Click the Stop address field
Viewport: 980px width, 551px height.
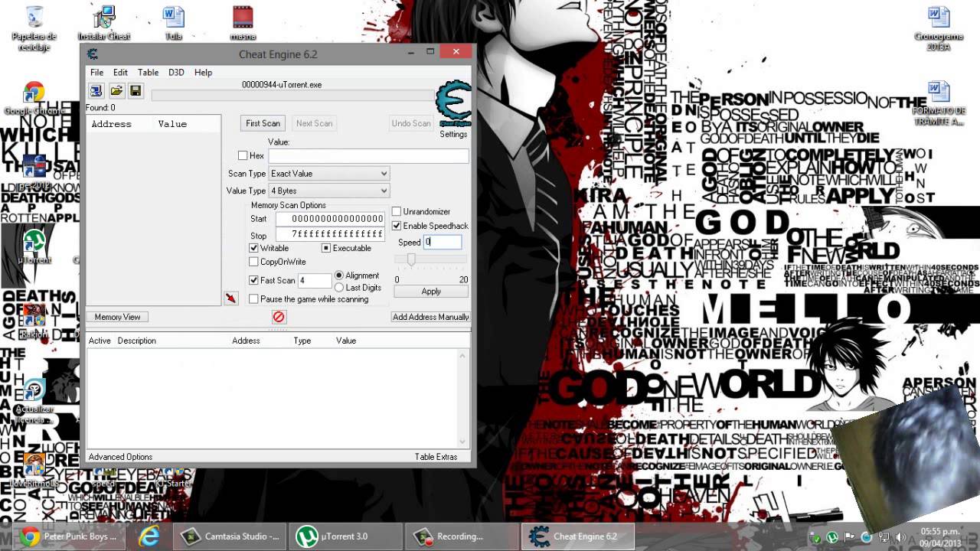point(330,234)
